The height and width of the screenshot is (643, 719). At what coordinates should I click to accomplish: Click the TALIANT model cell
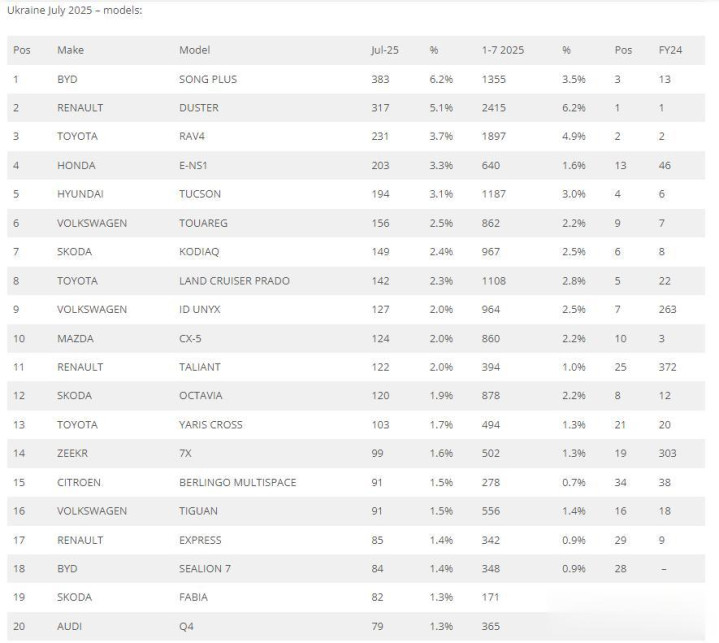click(x=199, y=367)
